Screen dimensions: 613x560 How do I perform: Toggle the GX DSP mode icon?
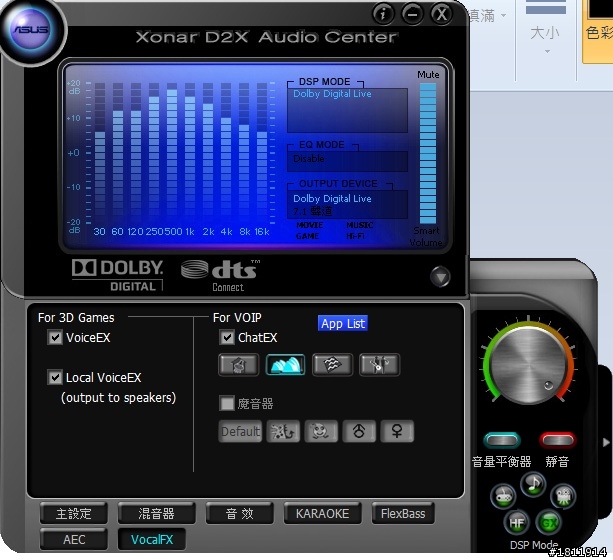tap(549, 523)
